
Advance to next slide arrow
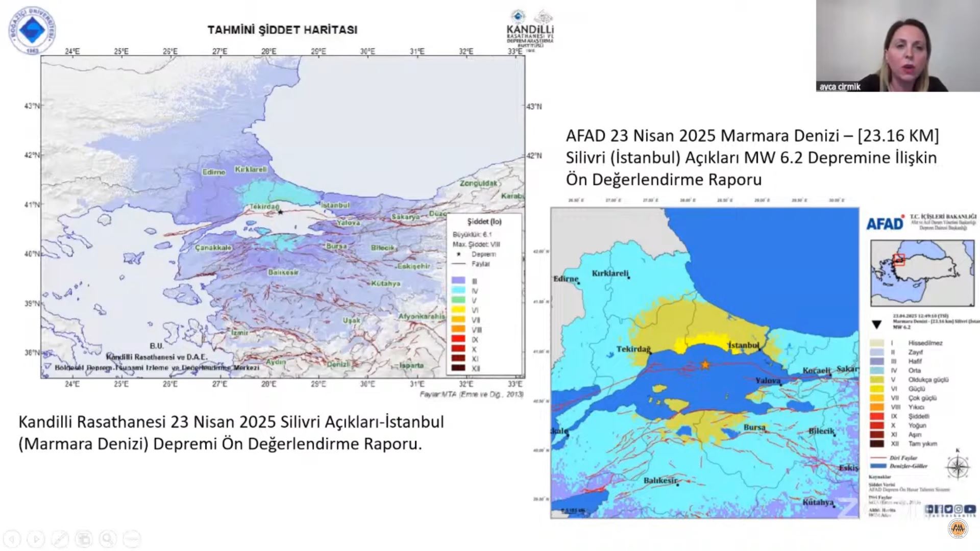point(36,539)
